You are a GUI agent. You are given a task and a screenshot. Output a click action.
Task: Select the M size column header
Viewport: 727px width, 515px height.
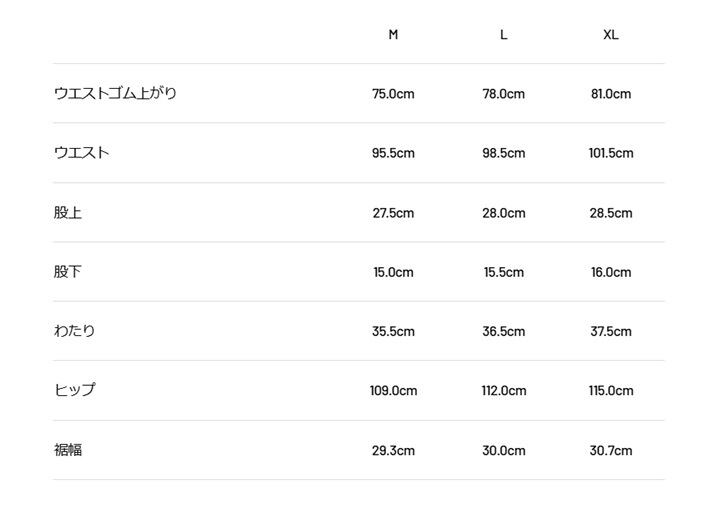pos(393,35)
